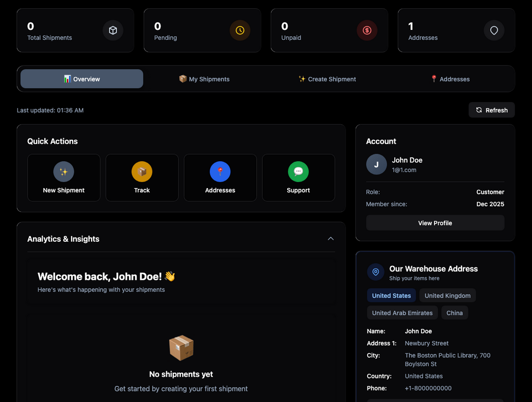Click the Refresh button
This screenshot has width=532, height=402.
click(x=492, y=110)
